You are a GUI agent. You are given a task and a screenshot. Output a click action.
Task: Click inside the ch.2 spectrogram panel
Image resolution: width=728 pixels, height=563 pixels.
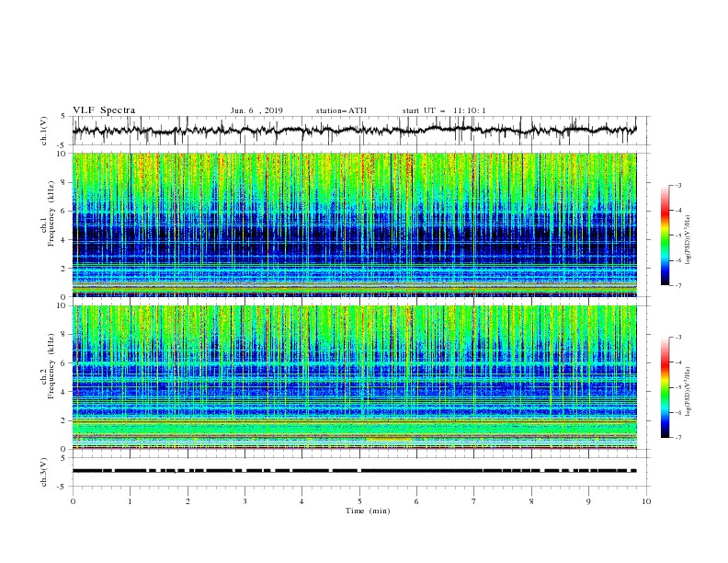tap(354, 377)
